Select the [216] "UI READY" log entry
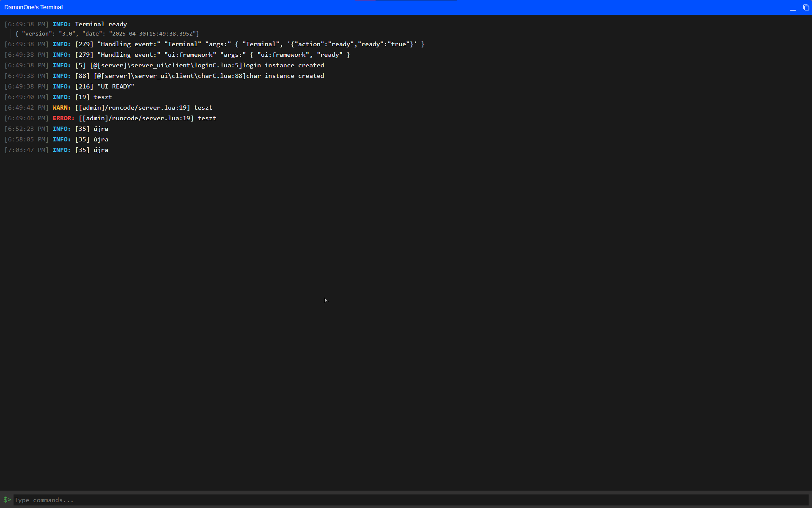812x508 pixels. (69, 86)
